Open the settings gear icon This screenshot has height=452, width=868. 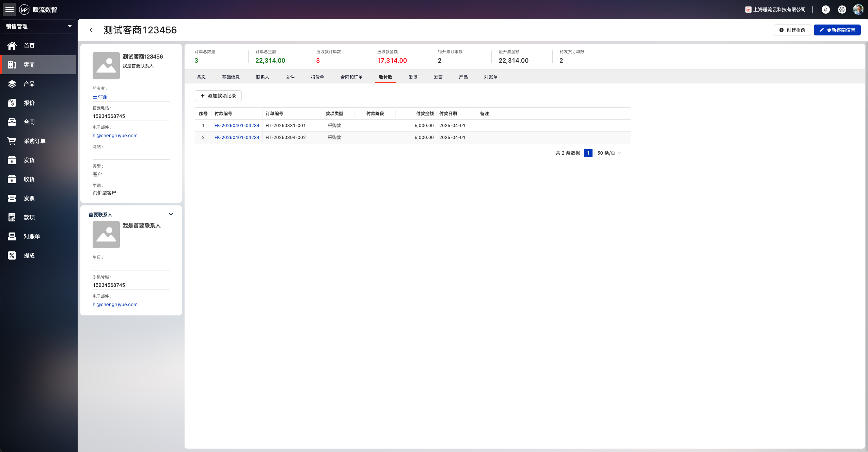click(842, 10)
